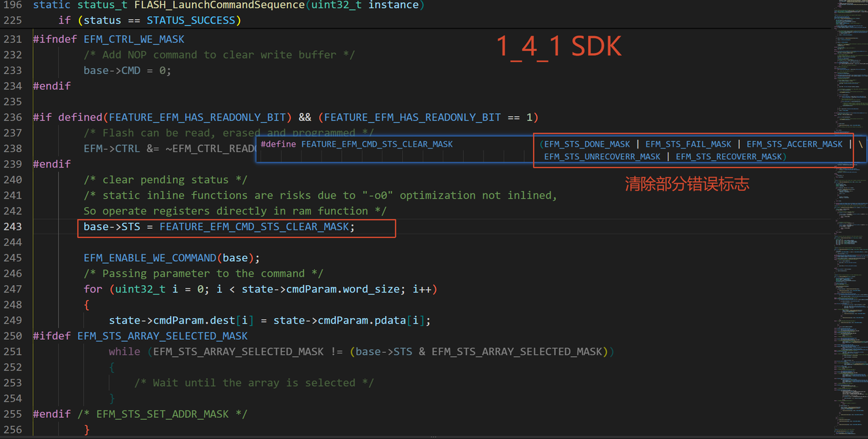Click 'uint32_t instance' parameter in sticky header

coord(366,5)
